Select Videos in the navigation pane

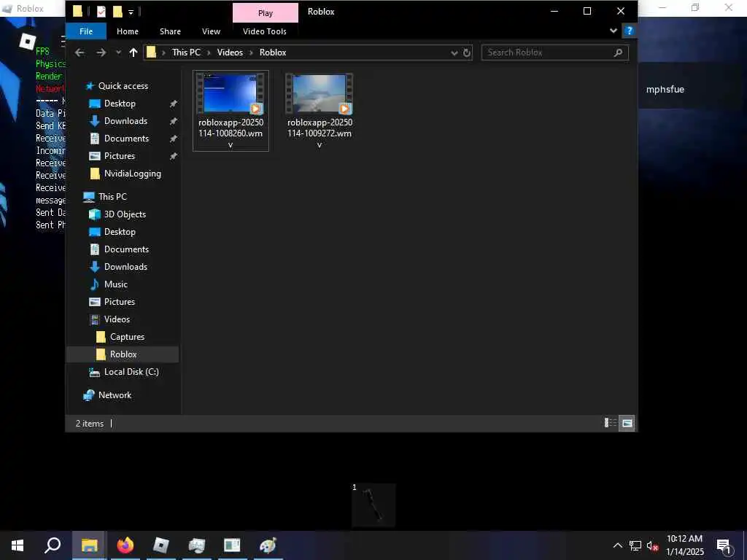pos(117,319)
